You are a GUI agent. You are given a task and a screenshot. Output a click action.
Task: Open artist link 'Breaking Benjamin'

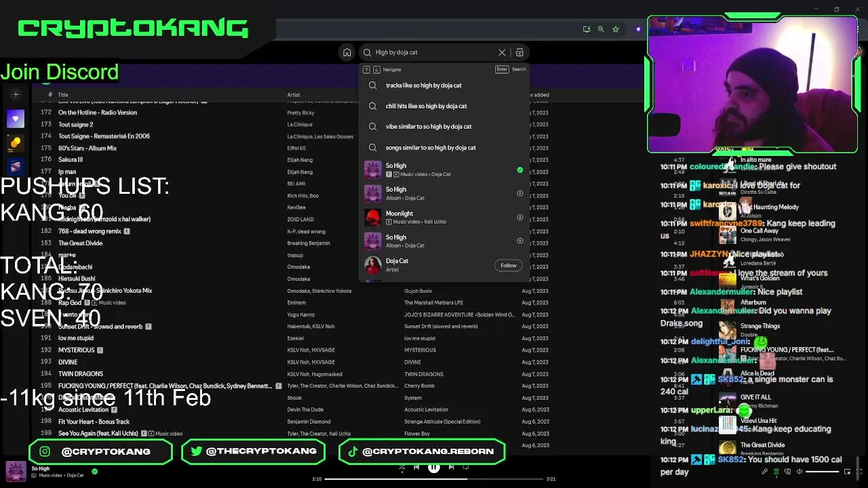click(309, 243)
